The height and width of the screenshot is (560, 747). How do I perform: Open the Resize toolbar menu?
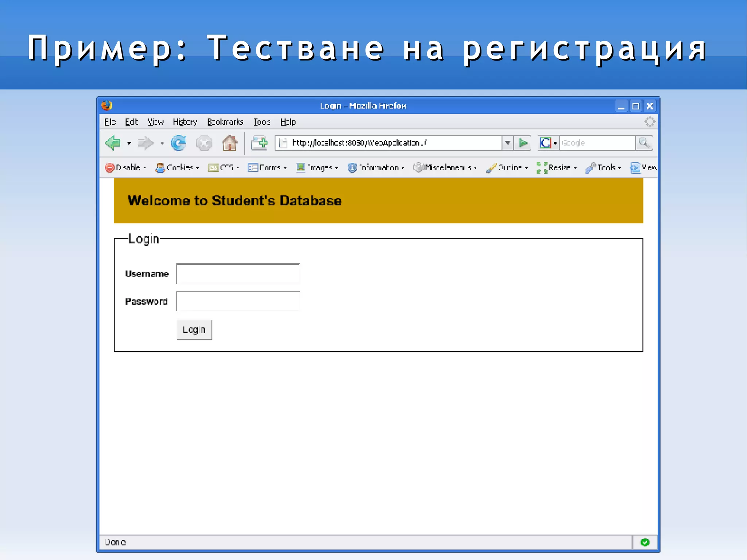tap(557, 167)
